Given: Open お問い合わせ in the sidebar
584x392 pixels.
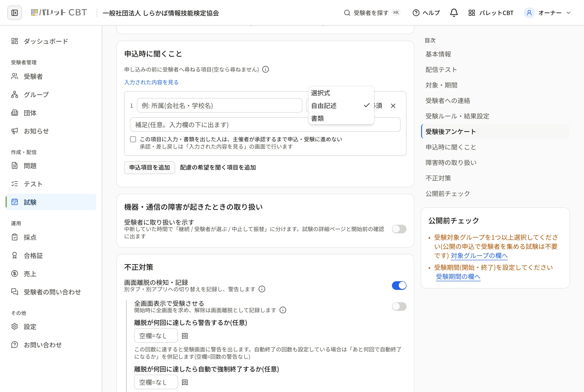Looking at the screenshot, I should click(x=51, y=345).
